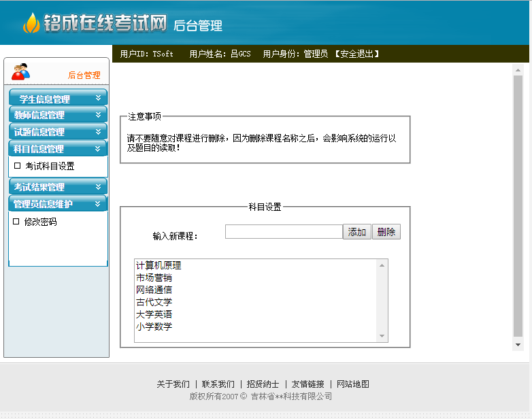The height and width of the screenshot is (419, 532).
Task: Focus the 输入新课程 text field
Action: [x=284, y=232]
